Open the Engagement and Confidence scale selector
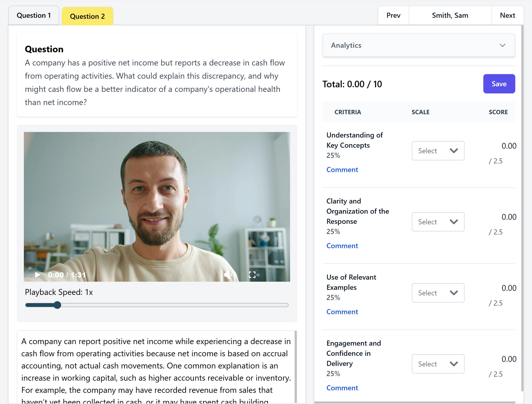This screenshot has height=404, width=532. point(438,364)
